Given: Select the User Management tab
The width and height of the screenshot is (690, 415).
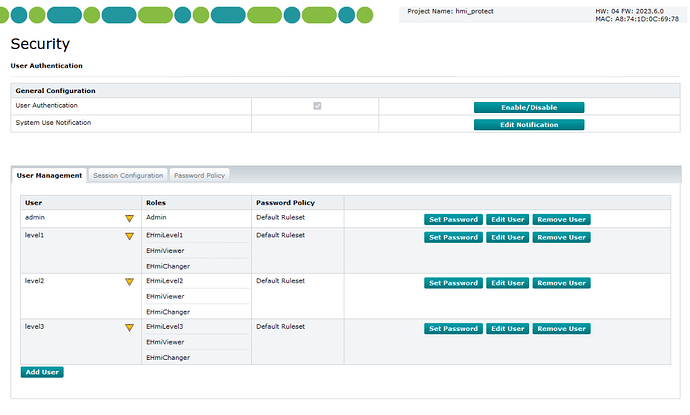Looking at the screenshot, I should [x=50, y=175].
